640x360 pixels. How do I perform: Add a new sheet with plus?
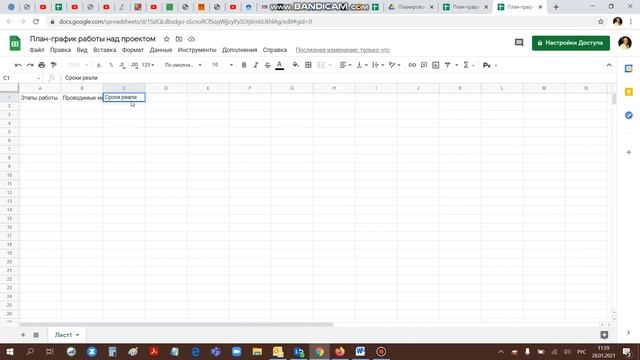[23, 335]
